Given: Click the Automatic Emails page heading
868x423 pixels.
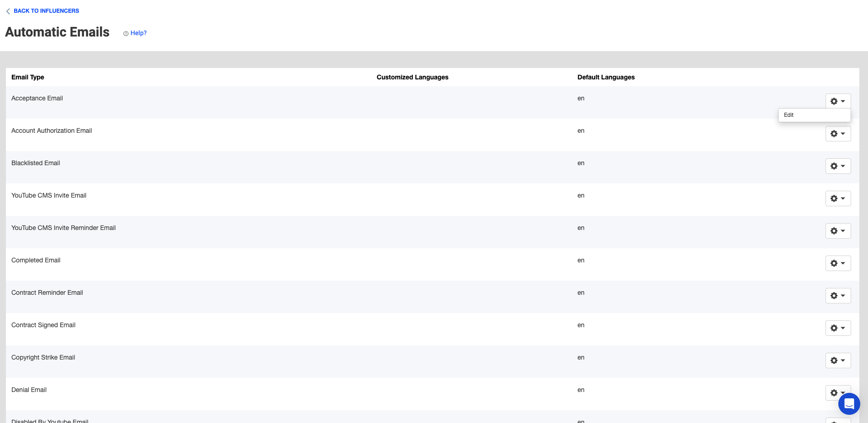Looking at the screenshot, I should point(58,32).
